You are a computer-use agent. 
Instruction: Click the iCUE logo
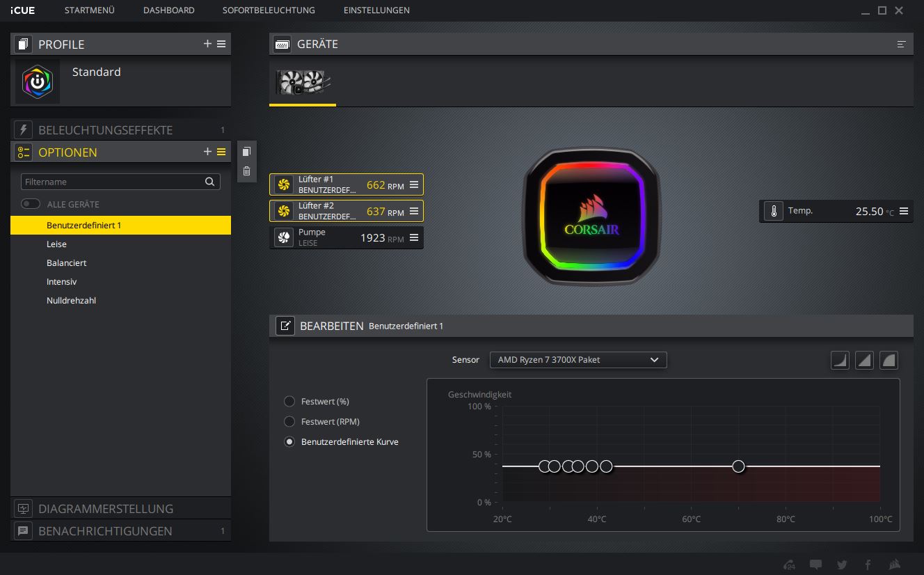(x=23, y=10)
